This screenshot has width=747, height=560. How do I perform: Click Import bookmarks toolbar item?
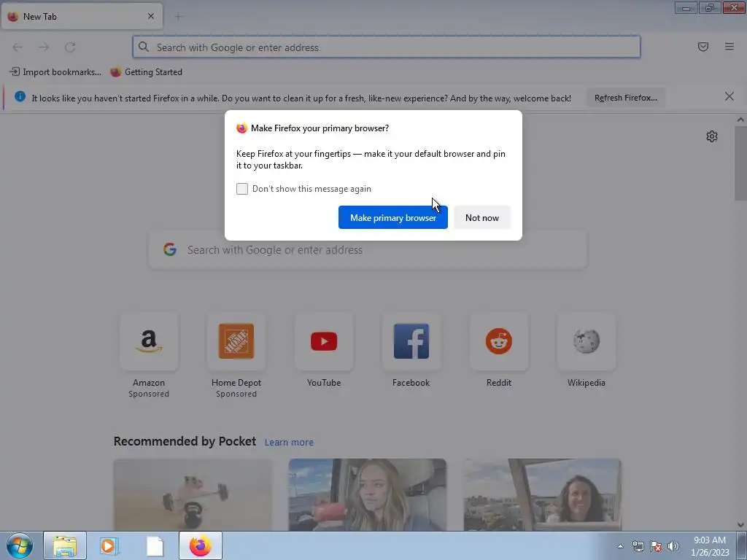[55, 72]
